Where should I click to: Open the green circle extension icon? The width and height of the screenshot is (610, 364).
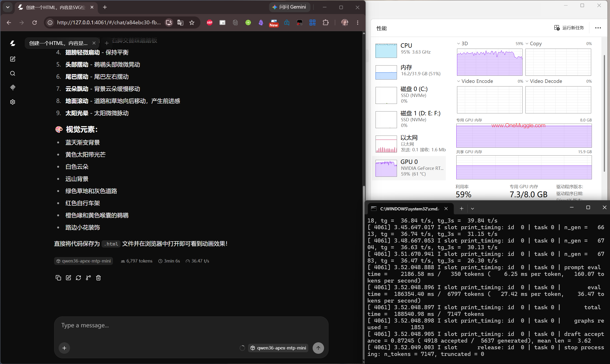coord(248,23)
